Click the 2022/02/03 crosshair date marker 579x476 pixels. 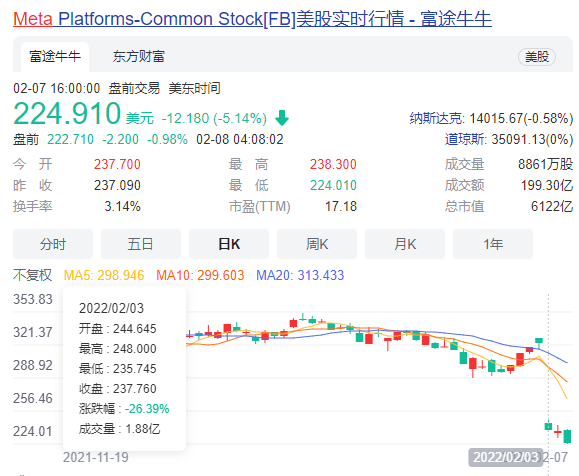click(x=506, y=457)
